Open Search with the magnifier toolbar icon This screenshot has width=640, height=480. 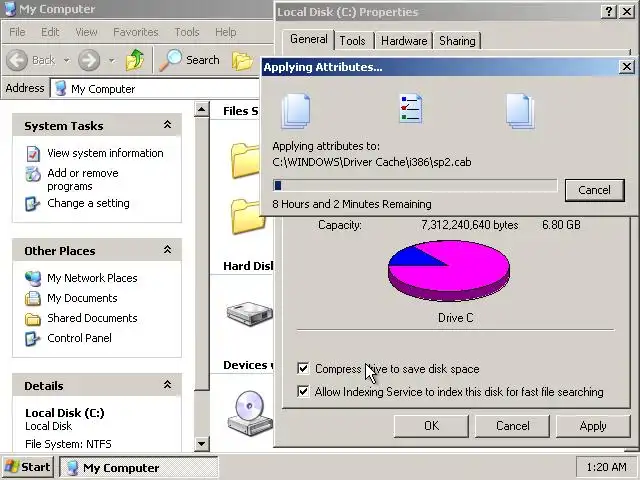170,60
